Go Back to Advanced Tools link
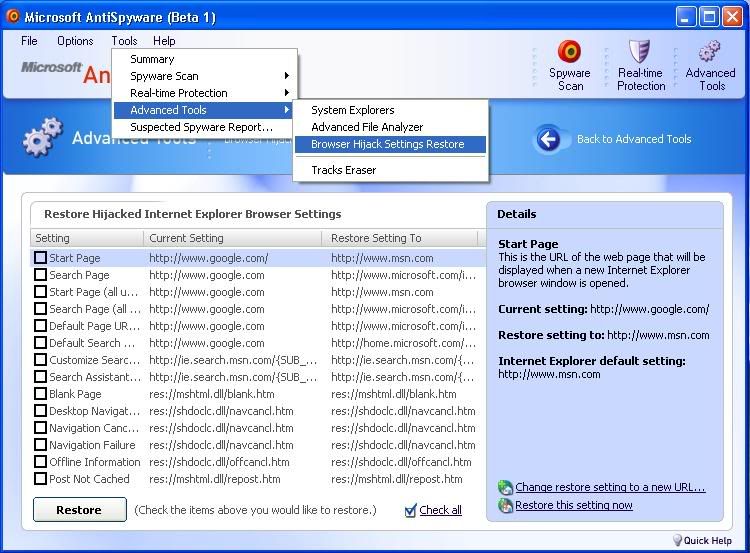750x553 pixels. pyautogui.click(x=634, y=139)
